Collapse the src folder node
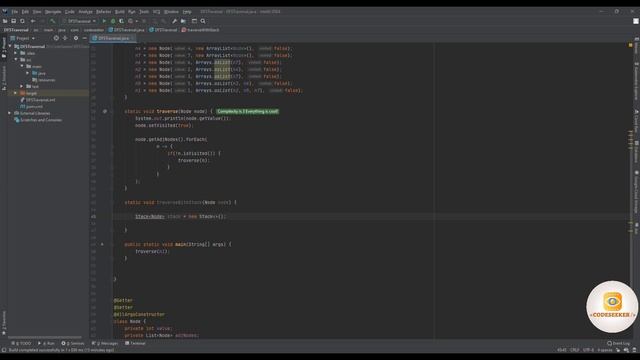 pyautogui.click(x=16, y=60)
